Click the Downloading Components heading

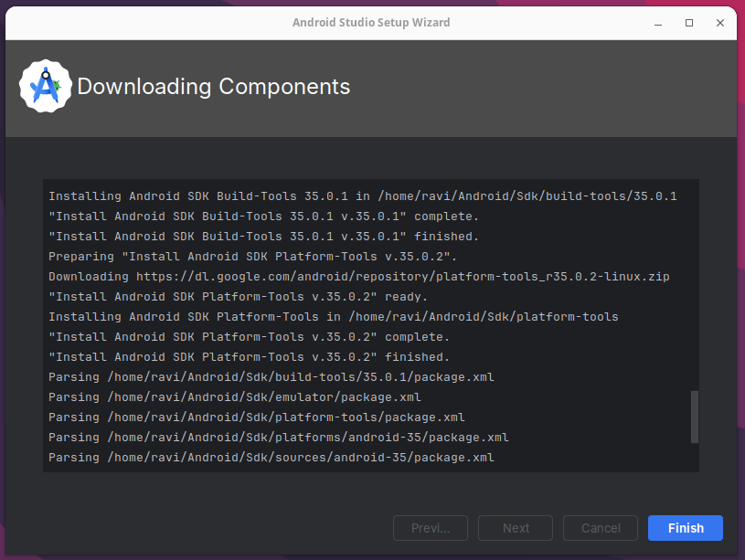tap(213, 87)
